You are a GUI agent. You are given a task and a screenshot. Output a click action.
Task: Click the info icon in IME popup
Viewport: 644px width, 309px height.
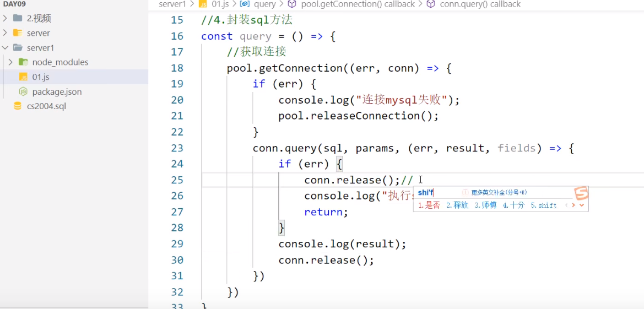tap(466, 192)
